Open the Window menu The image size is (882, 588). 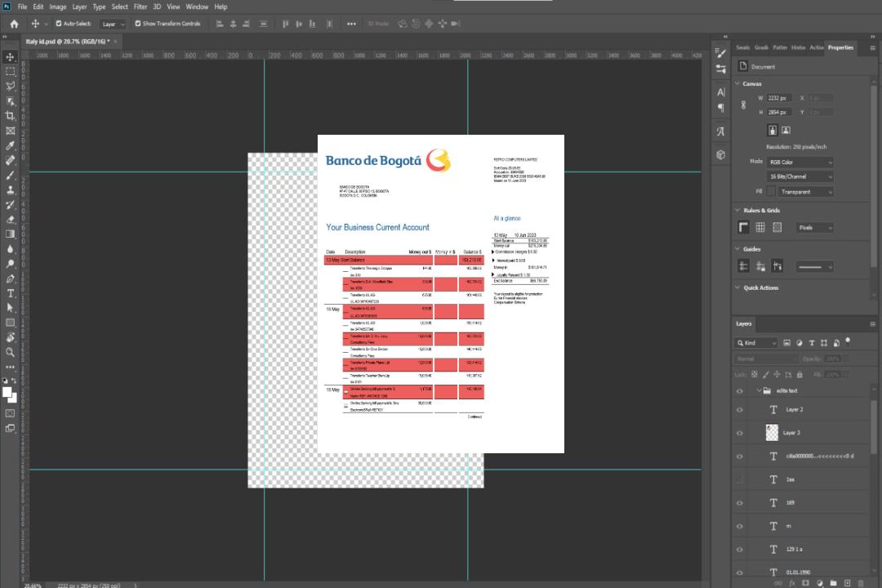(x=197, y=7)
